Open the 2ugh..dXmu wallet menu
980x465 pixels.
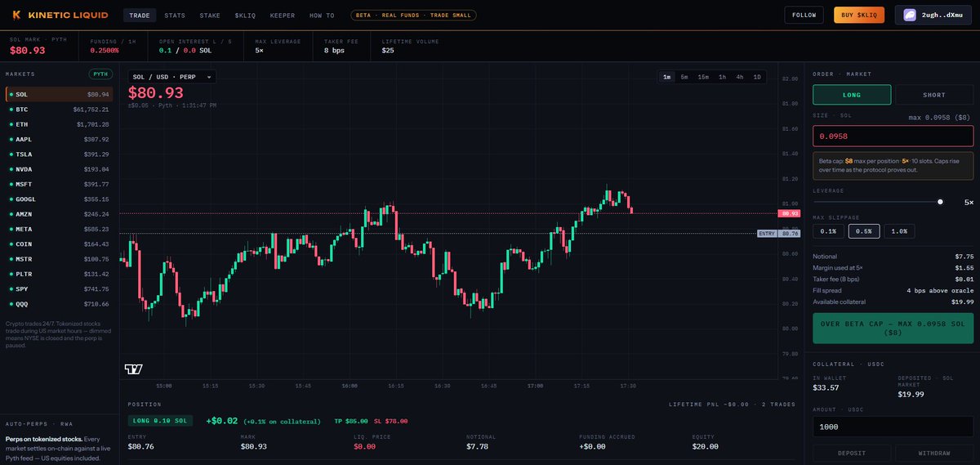[x=933, y=15]
